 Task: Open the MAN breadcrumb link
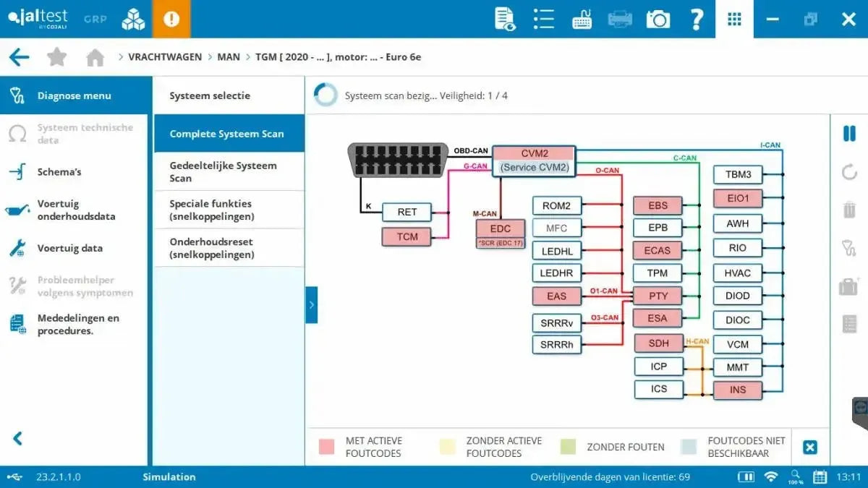(x=229, y=56)
